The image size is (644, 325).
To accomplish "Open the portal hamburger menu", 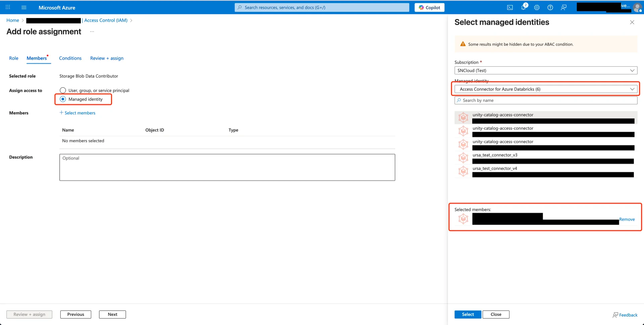I will [24, 7].
